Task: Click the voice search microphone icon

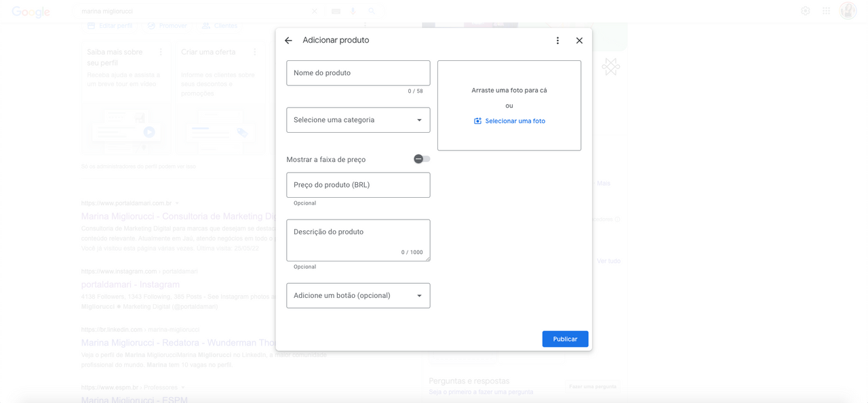Action: coord(353,12)
